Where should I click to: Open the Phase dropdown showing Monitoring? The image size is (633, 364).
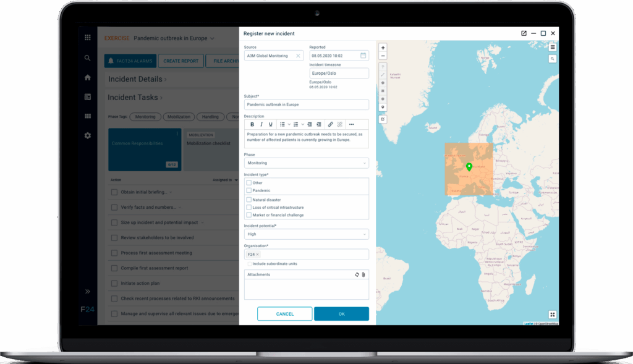click(307, 163)
